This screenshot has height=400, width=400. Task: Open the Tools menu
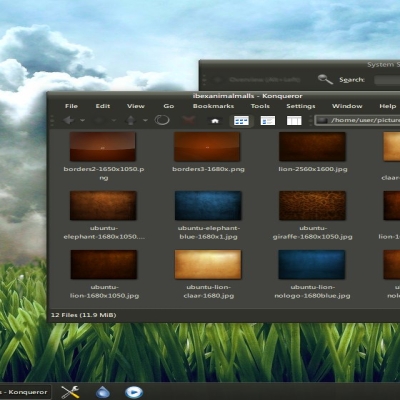click(x=260, y=106)
